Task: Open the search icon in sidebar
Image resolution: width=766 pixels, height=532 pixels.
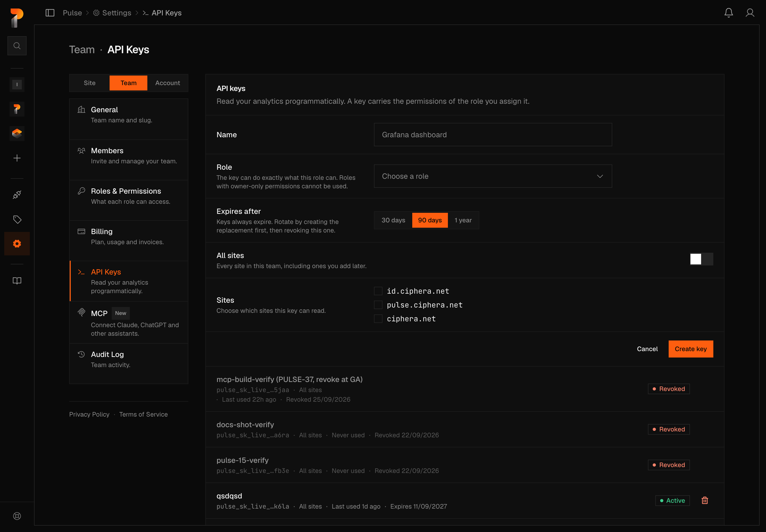Action: click(17, 46)
